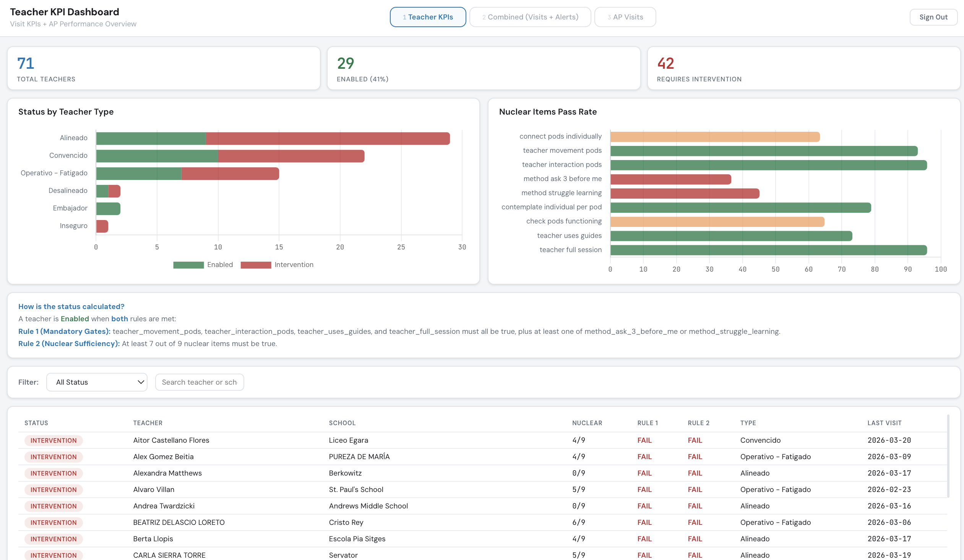Click the search teacher or school field
Viewport: 964px width, 560px height.
[x=199, y=382]
